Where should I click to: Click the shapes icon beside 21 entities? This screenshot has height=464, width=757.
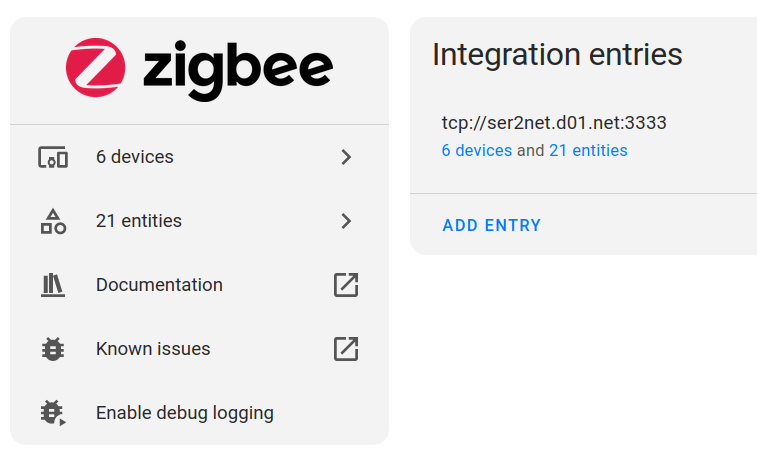pos(53,221)
